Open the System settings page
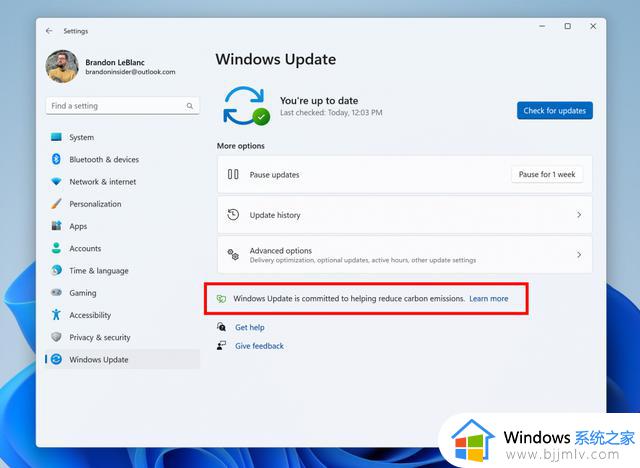 [82, 138]
